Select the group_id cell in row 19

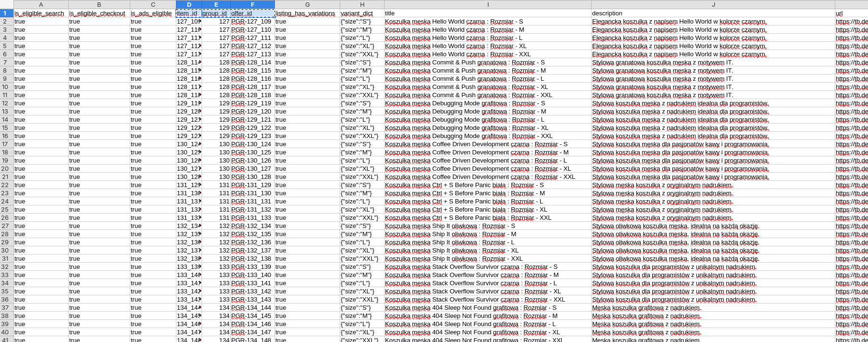[x=216, y=161]
